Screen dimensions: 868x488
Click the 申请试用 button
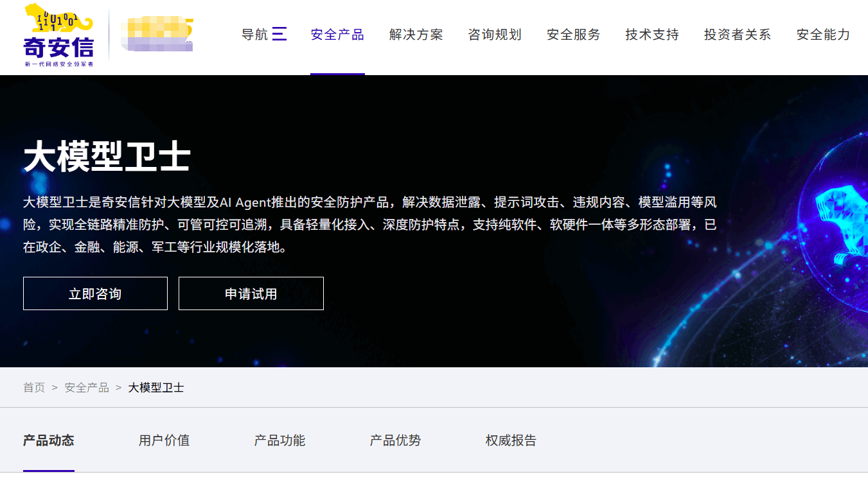[251, 293]
